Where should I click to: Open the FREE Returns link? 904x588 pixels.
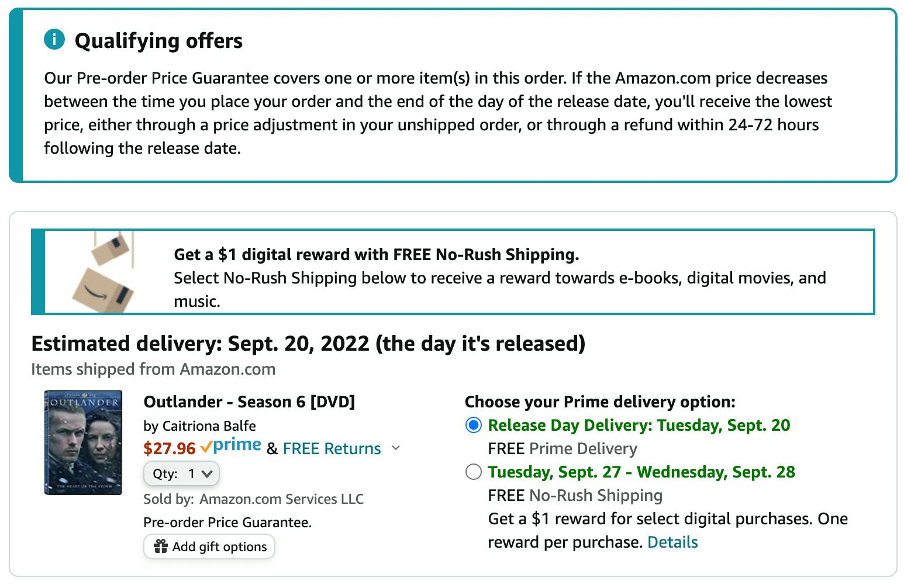(x=332, y=448)
